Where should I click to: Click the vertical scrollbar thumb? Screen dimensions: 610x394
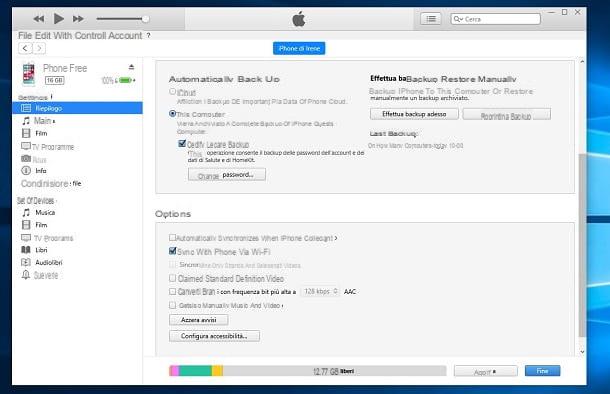click(x=582, y=245)
